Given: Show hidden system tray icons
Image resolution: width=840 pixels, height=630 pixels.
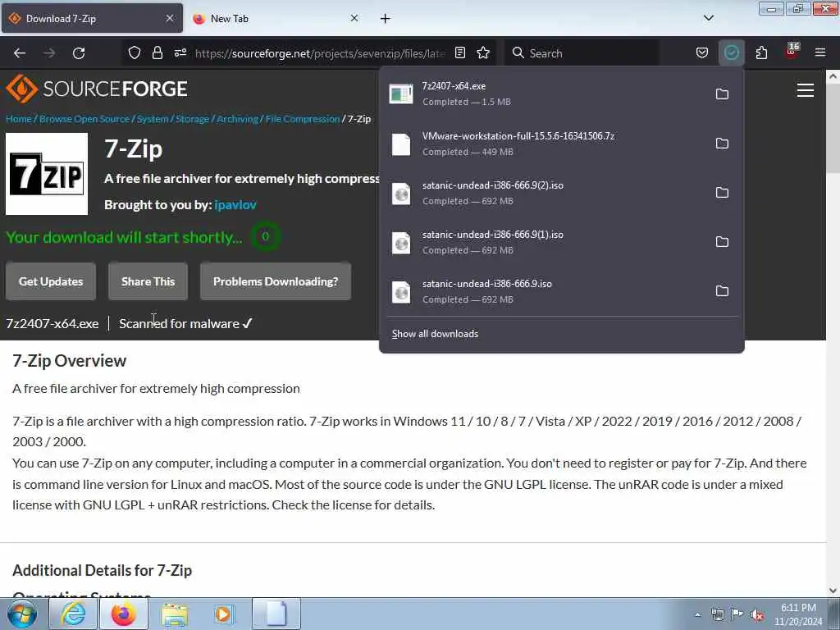Looking at the screenshot, I should 697,615.
